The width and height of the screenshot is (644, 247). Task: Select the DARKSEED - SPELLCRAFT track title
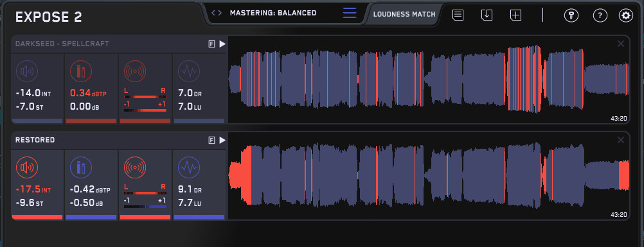62,44
